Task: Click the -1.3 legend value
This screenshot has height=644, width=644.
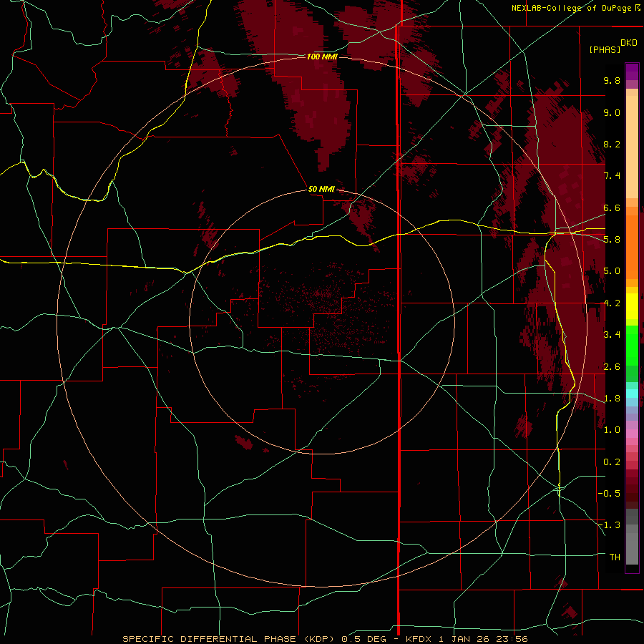Action: click(x=609, y=525)
